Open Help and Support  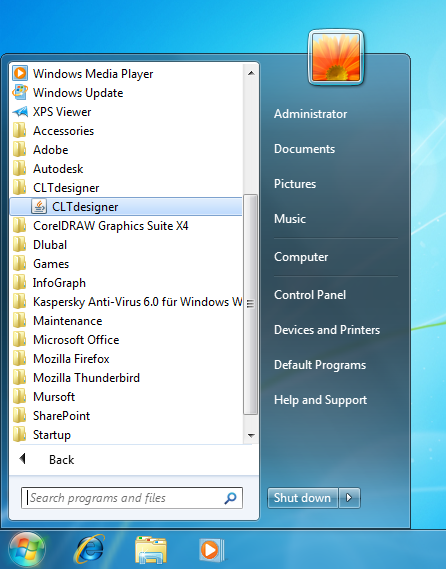[x=320, y=400]
